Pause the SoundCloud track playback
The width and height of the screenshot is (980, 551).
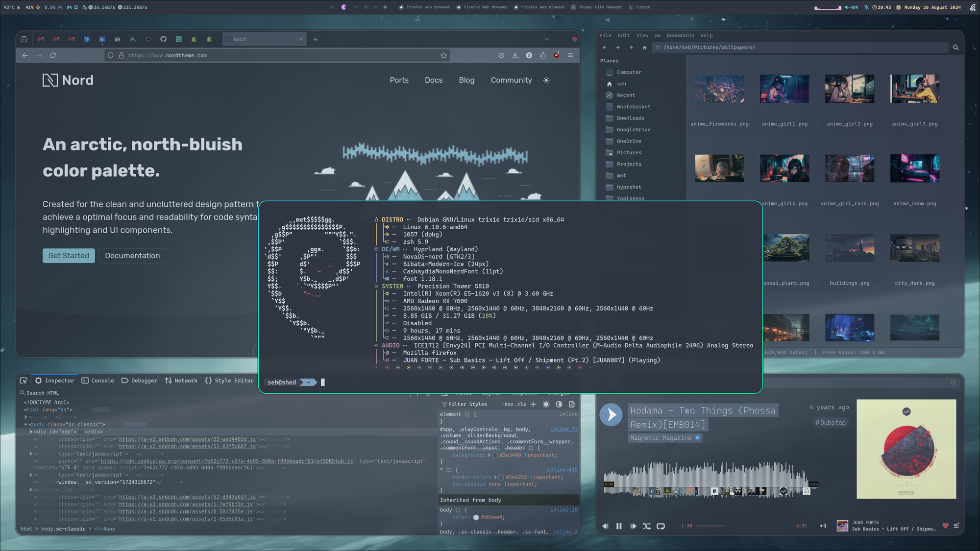click(619, 526)
